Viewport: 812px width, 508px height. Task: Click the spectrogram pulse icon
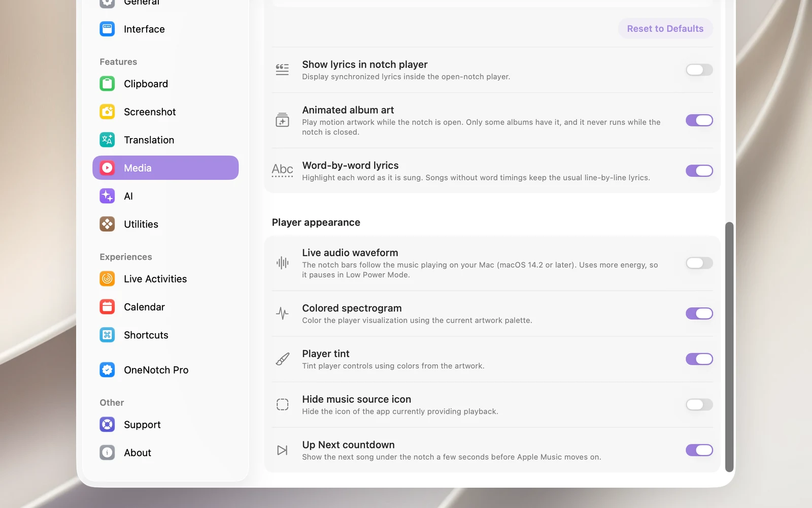point(282,313)
